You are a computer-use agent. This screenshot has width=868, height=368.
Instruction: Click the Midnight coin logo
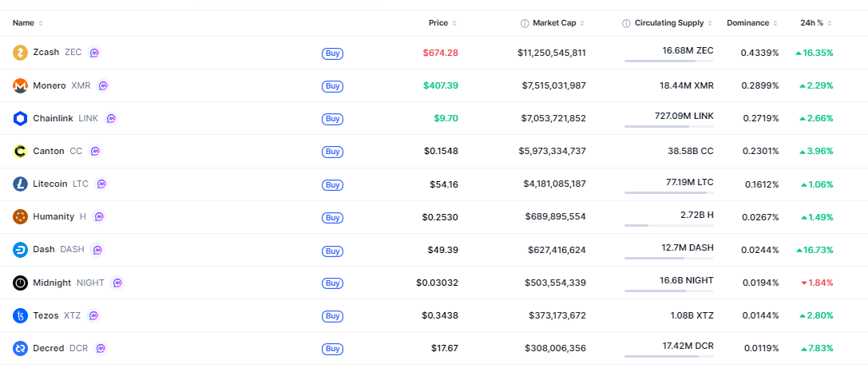20,283
